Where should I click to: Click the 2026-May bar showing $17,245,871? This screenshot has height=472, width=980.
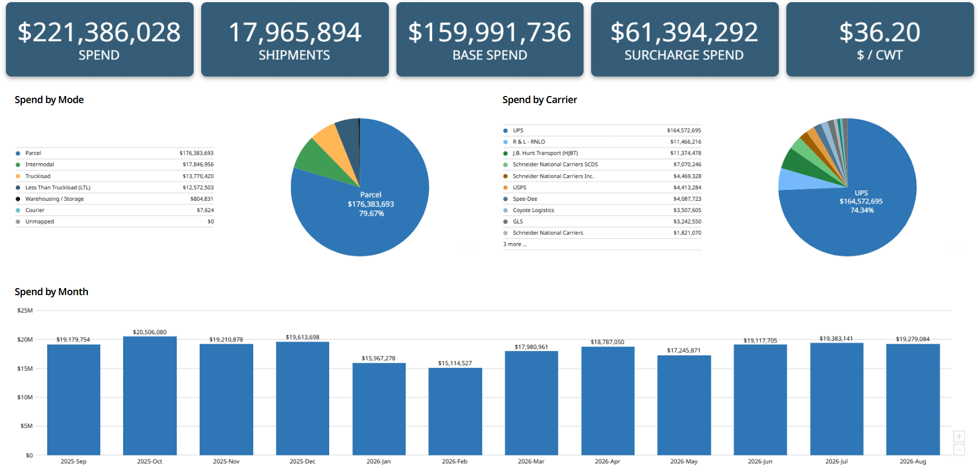pos(684,405)
